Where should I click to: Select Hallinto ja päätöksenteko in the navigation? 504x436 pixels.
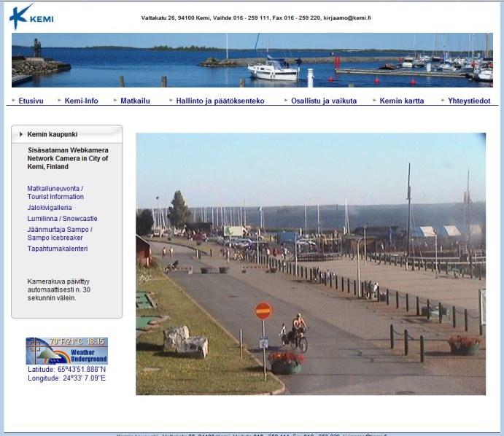point(220,101)
